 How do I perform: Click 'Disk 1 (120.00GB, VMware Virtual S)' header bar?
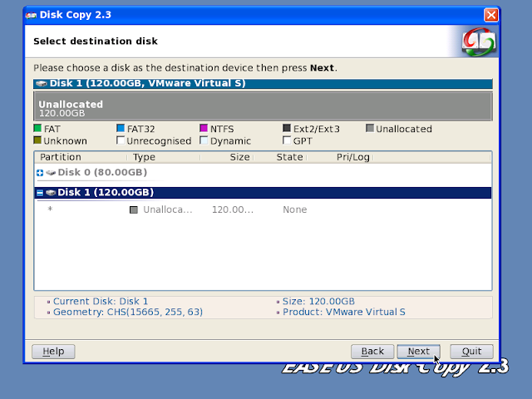263,83
